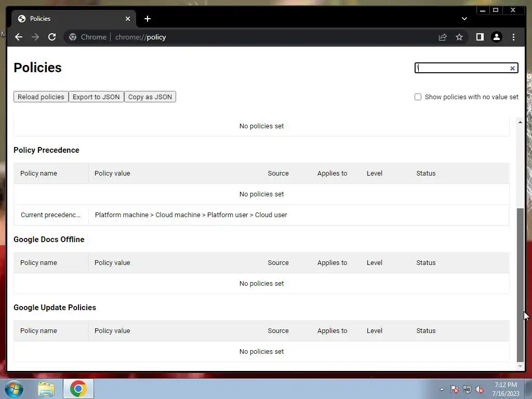This screenshot has width=532, height=399.
Task: Open the tab search dropdown
Action: click(x=464, y=19)
